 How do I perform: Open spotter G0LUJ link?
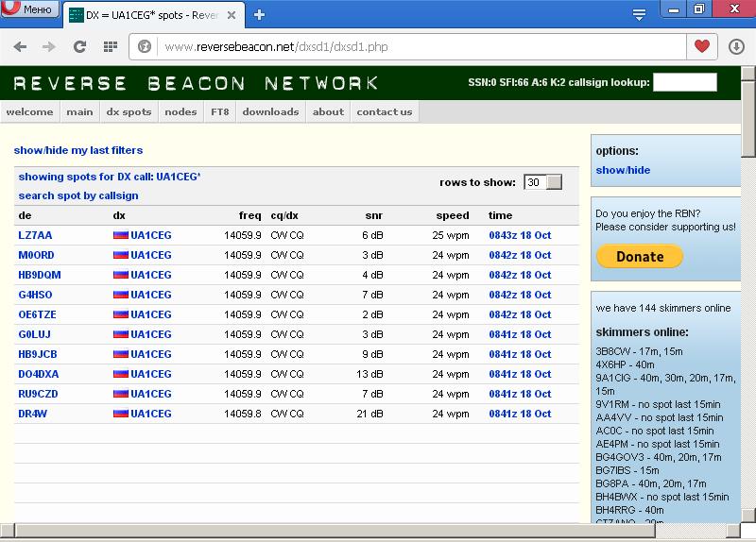34,334
